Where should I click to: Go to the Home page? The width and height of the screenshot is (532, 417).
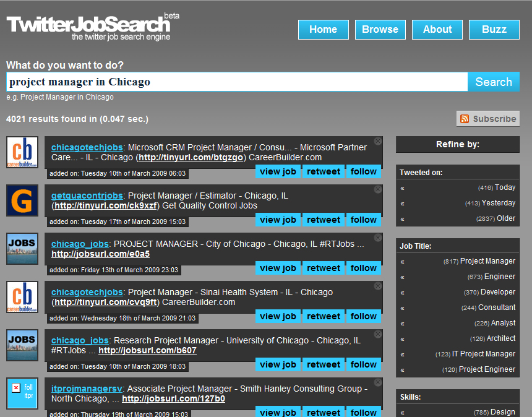click(324, 30)
